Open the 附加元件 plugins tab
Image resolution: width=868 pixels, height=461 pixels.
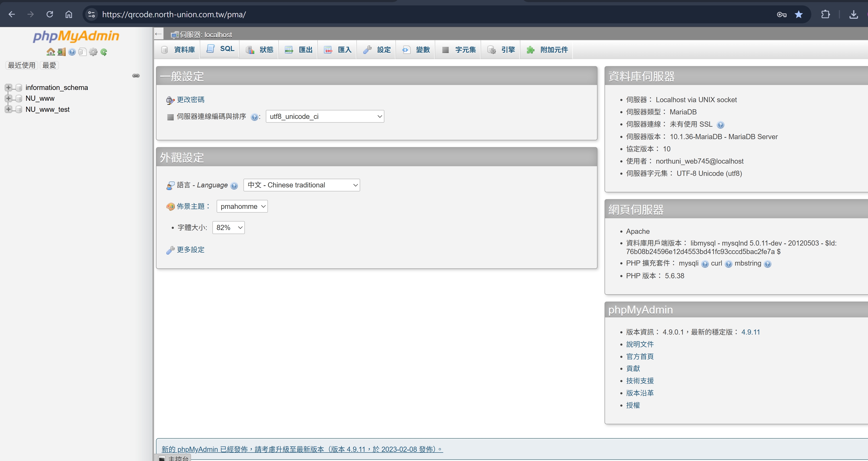point(546,50)
